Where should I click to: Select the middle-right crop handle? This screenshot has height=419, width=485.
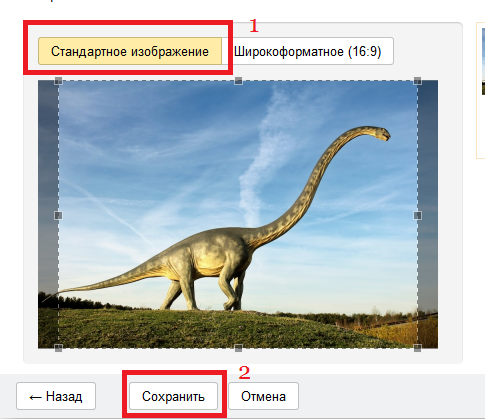417,215
